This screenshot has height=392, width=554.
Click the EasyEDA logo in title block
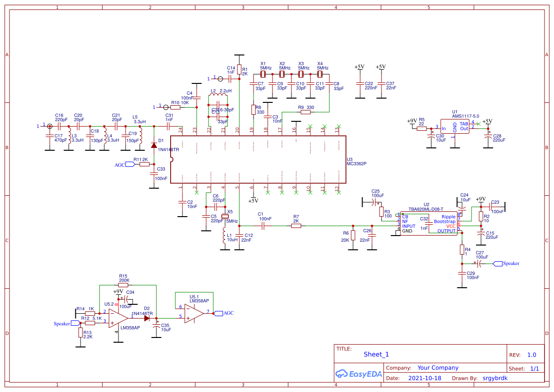pyautogui.click(x=358, y=374)
